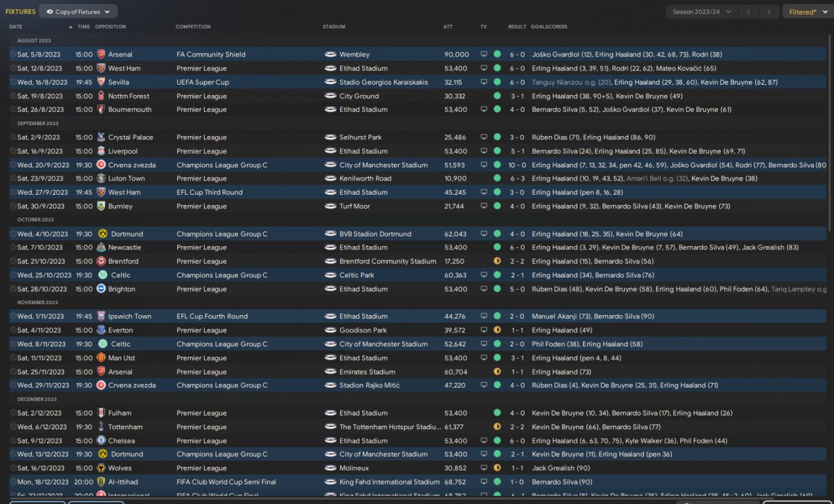Click the TV icon in the Burnley row
The image size is (834, 504).
pyautogui.click(x=483, y=206)
